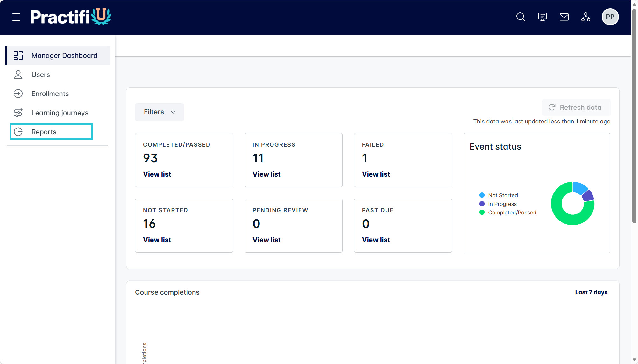Expand the Filters dropdown
The image size is (638, 364).
pyautogui.click(x=159, y=112)
